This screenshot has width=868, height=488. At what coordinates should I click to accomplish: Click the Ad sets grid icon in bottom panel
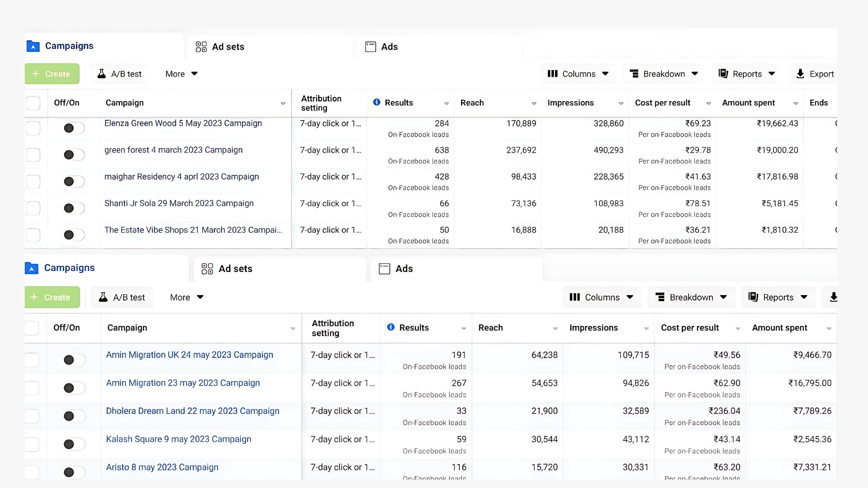pos(207,269)
